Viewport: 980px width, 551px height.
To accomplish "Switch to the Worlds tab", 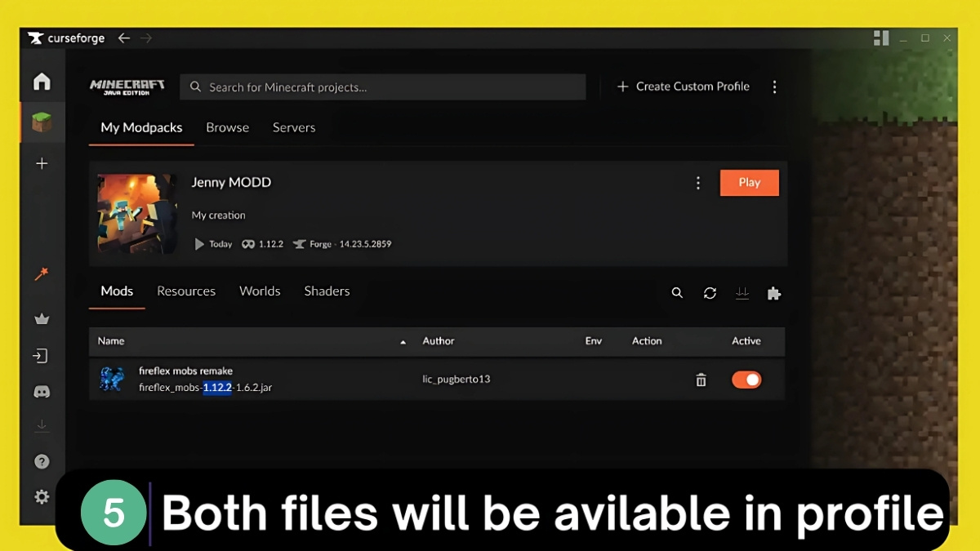I will 260,291.
